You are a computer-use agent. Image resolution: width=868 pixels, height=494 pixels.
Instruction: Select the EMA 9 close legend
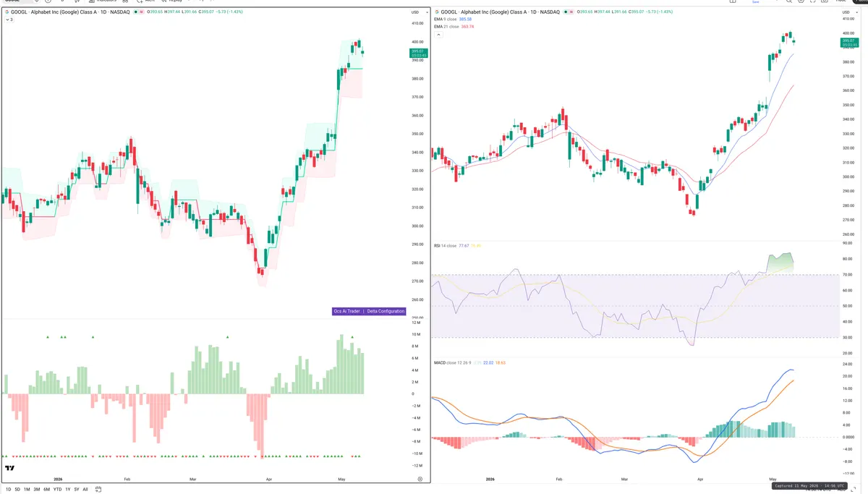click(x=446, y=19)
